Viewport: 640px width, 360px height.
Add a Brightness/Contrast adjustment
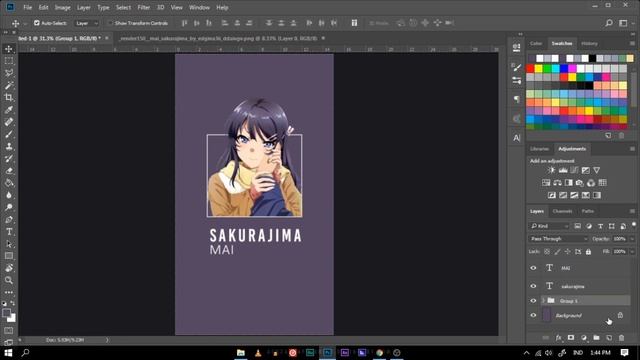551,170
